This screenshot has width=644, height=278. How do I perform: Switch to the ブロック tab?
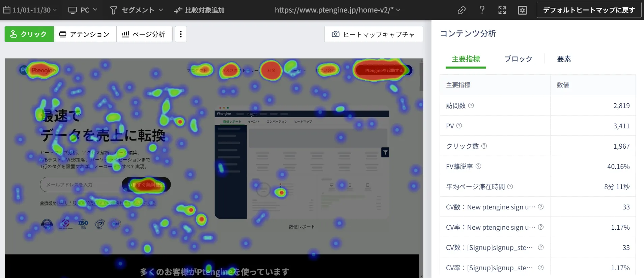[518, 59]
